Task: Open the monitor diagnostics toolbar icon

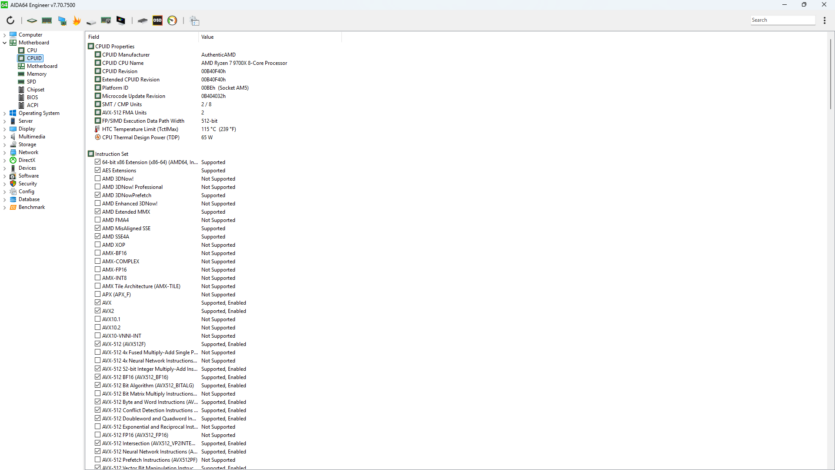Action: tap(121, 20)
